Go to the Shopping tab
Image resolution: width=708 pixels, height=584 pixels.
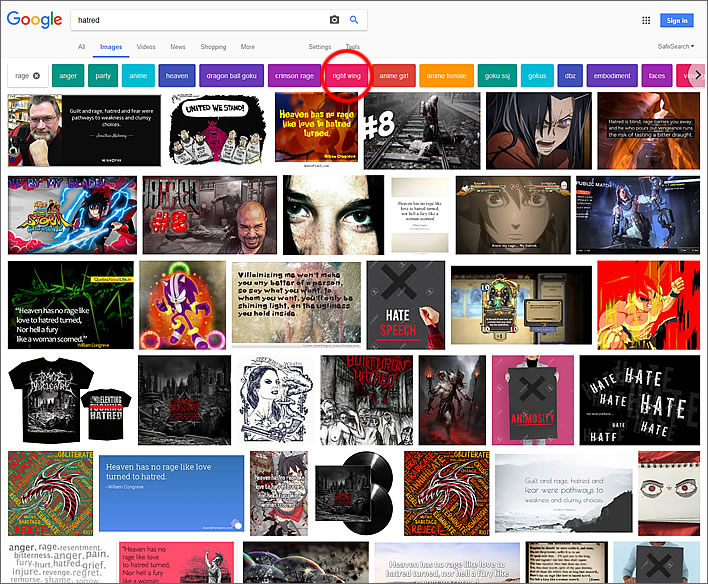[x=213, y=47]
